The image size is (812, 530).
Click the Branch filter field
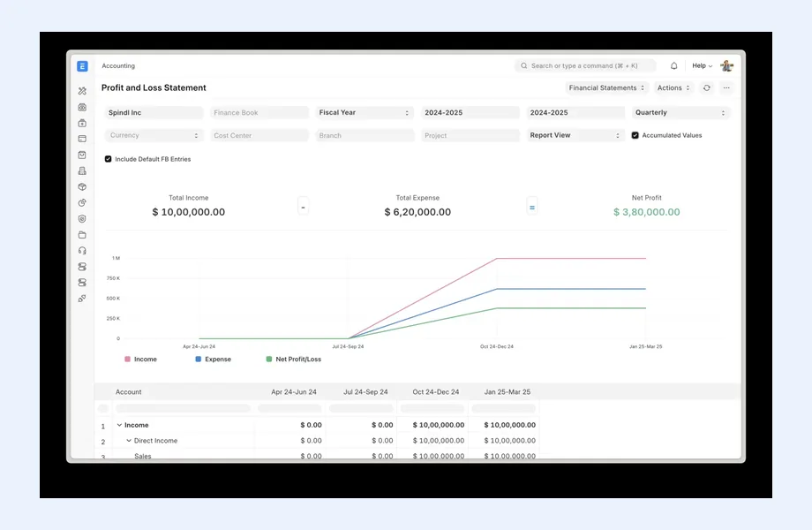(x=364, y=135)
